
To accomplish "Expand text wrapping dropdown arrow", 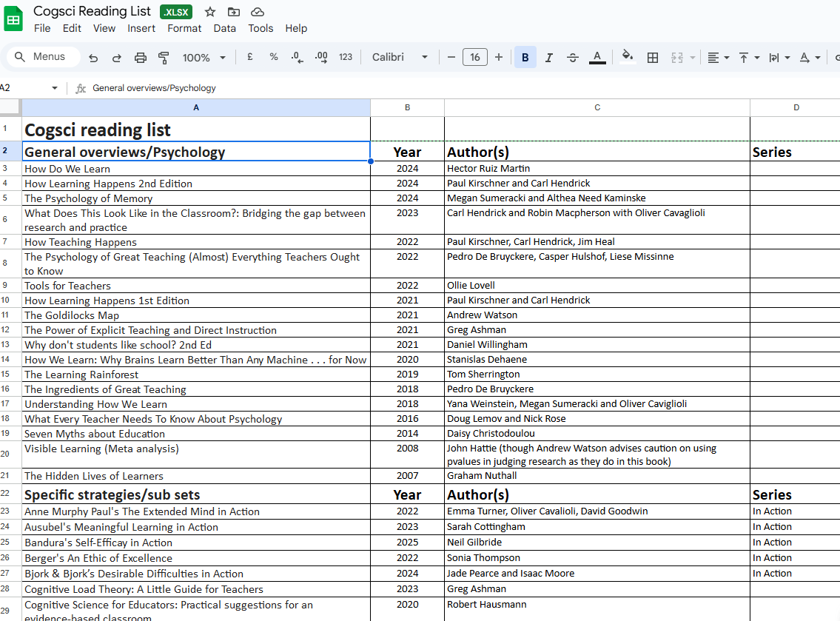I will pos(787,57).
